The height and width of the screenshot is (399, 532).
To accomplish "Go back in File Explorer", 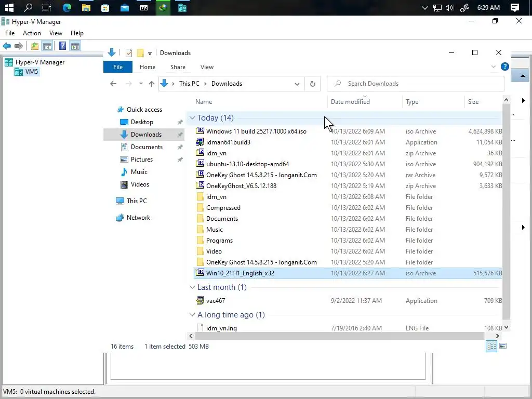I will coord(113,84).
